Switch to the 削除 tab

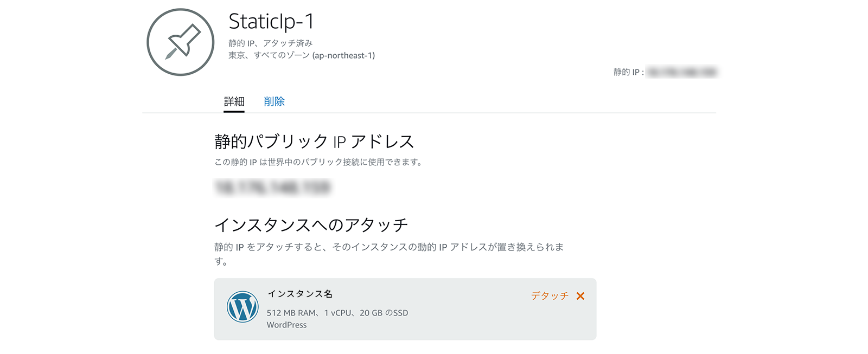point(274,101)
